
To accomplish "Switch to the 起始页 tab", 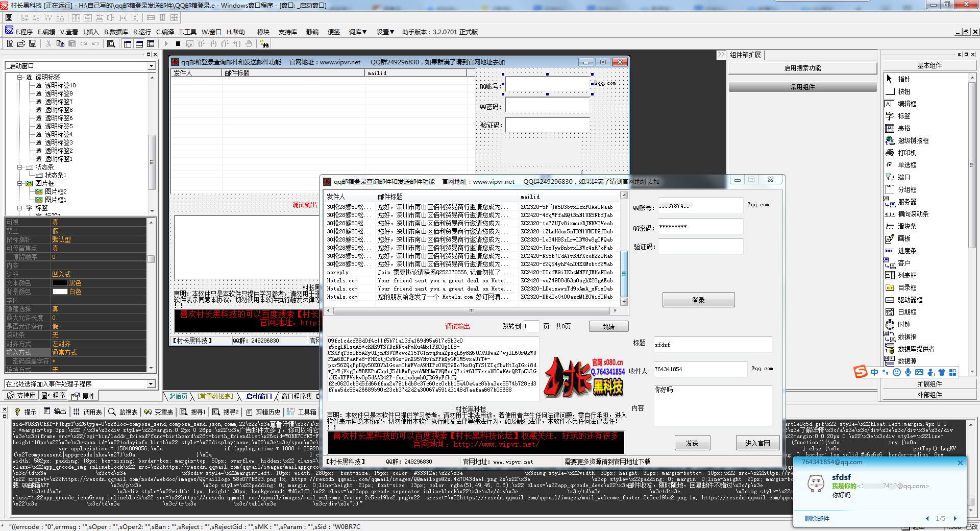I will coord(178,396).
